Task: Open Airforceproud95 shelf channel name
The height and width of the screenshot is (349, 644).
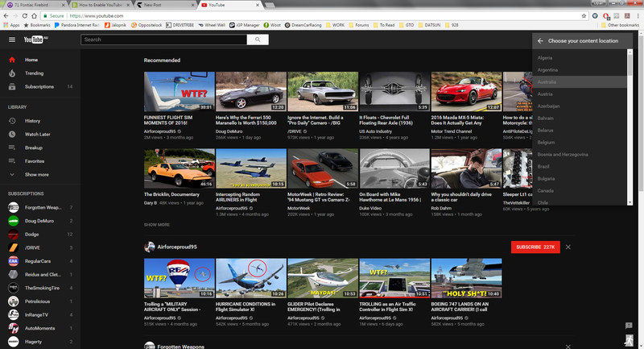Action: [x=177, y=247]
